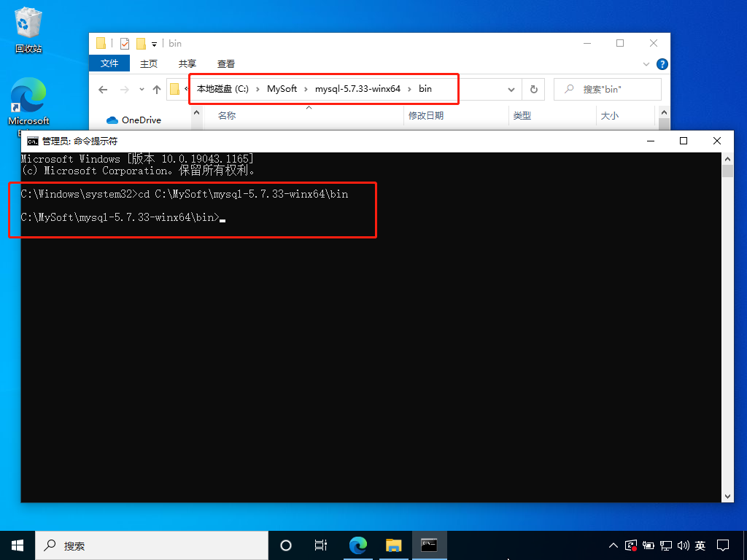The height and width of the screenshot is (560, 747).
Task: Toggle the input language indicator 英
Action: tap(700, 545)
